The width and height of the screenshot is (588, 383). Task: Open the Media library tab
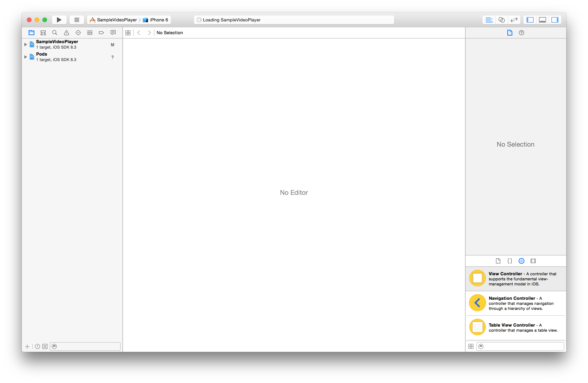point(533,261)
